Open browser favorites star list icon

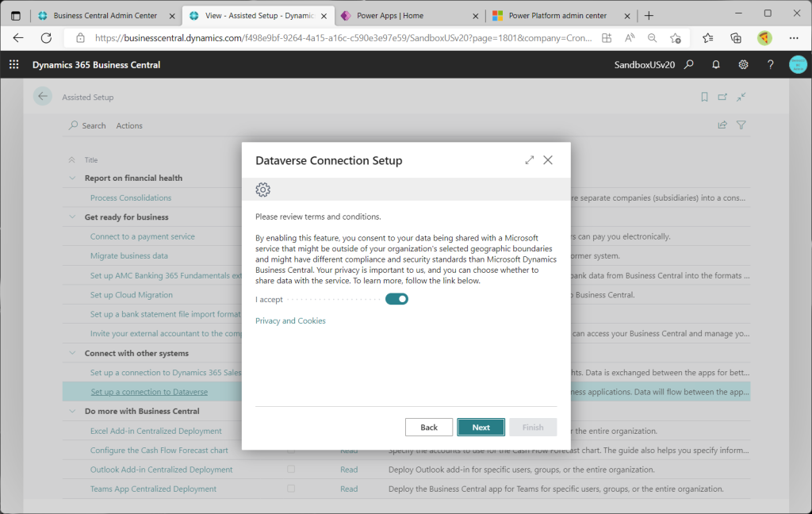708,38
